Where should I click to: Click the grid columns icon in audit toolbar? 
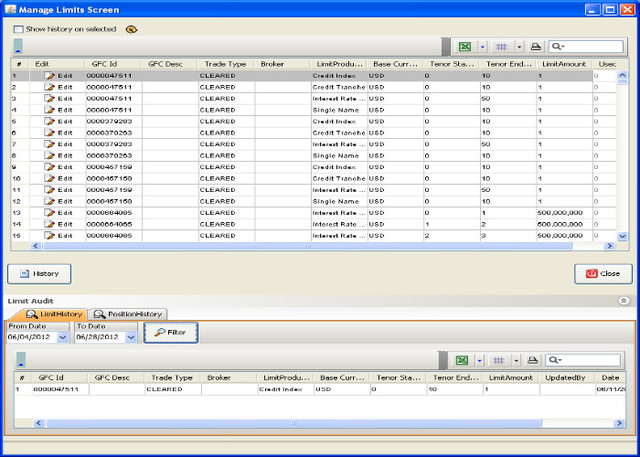click(498, 360)
